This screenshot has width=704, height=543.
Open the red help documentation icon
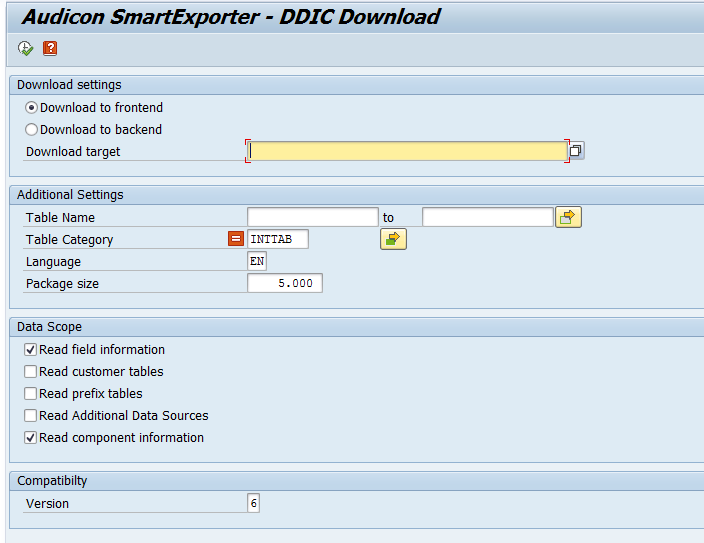[x=50, y=48]
